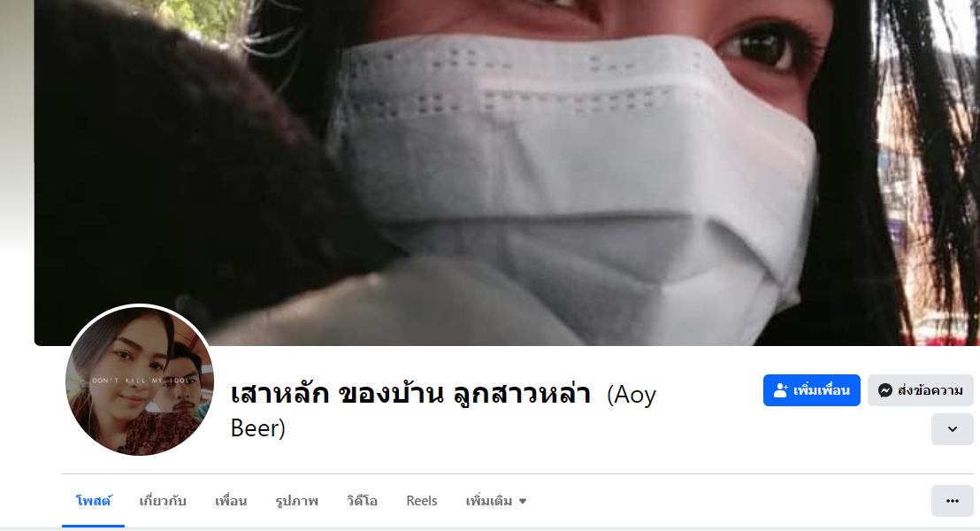The height and width of the screenshot is (531, 980).
Task: Open the เพิ่มเติม dropdown tab
Action: (495, 501)
